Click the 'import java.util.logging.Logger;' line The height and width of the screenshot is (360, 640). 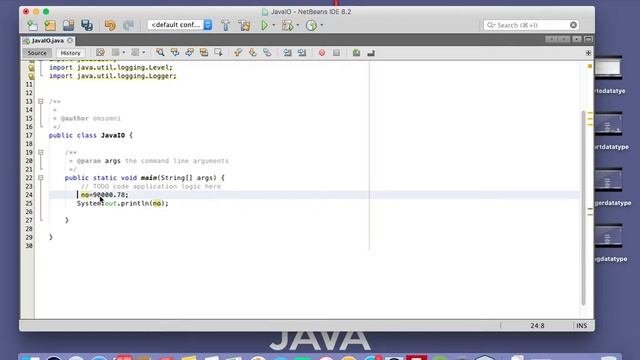coord(113,76)
